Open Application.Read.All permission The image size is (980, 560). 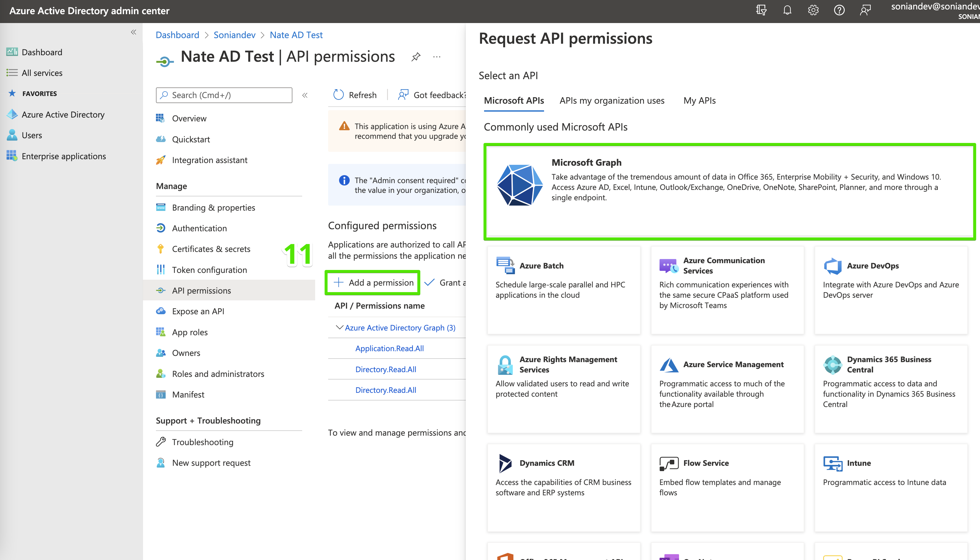coord(389,348)
